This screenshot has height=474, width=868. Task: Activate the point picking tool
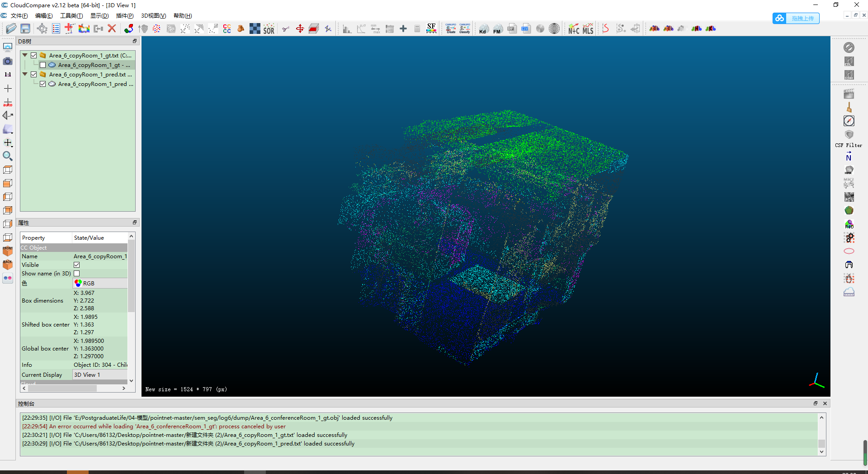pyautogui.click(x=42, y=29)
